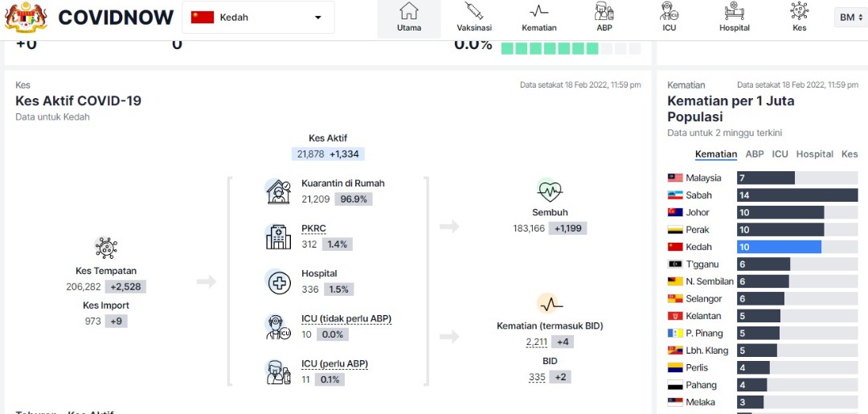Open the ABP ventilator icon
The height and width of the screenshot is (414, 868).
pos(604,10)
